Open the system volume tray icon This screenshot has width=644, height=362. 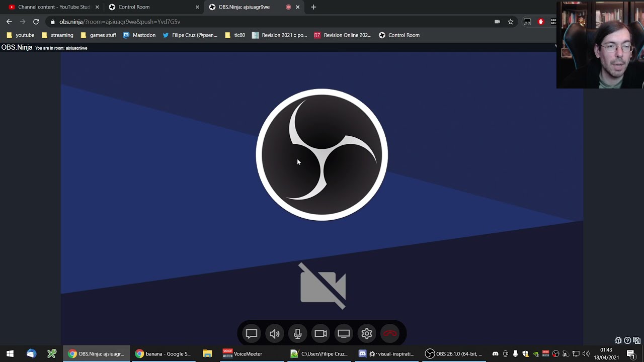(x=586, y=354)
